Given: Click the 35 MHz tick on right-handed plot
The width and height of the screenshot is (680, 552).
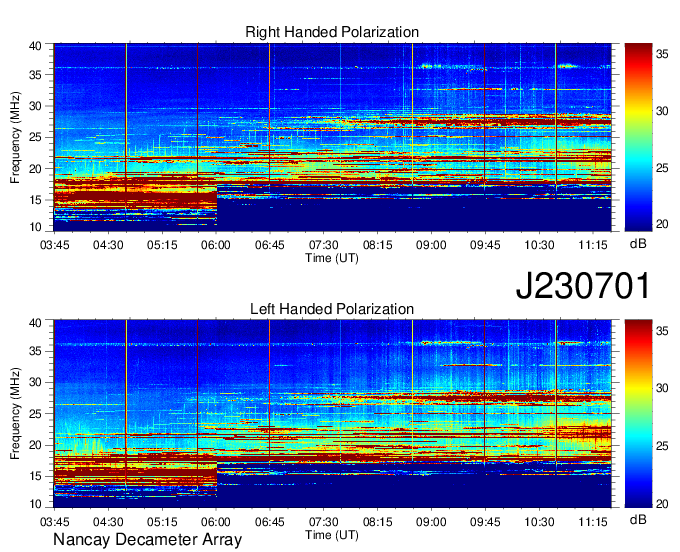Looking at the screenshot, I should point(35,75).
